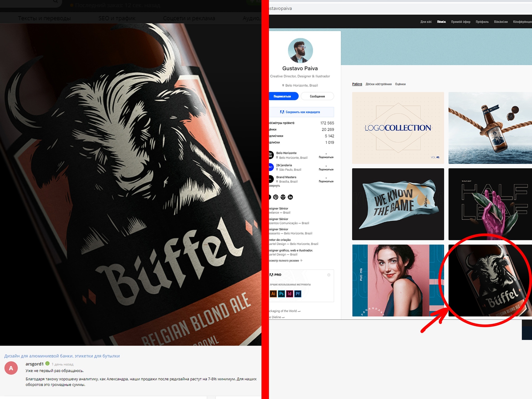Click project views count 172 565
The width and height of the screenshot is (532, 399).
[x=327, y=123]
